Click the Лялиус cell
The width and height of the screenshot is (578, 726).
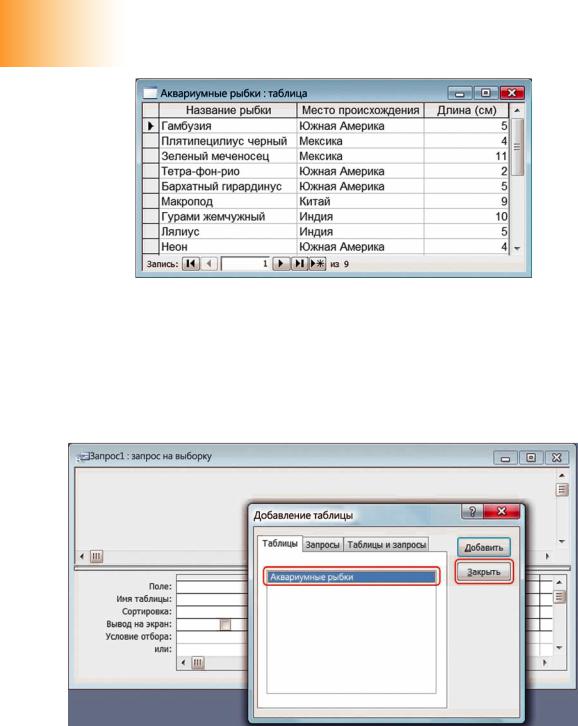(228, 232)
